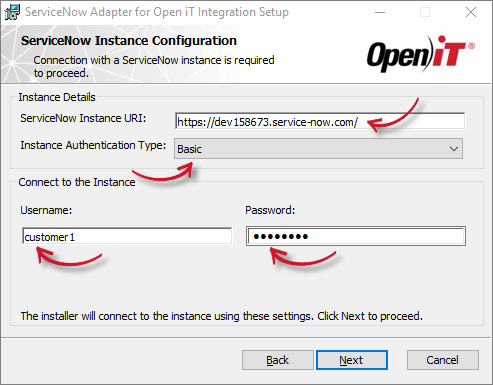Click the 'Username:' label
Screen dimensions: 493x385
point(46,210)
